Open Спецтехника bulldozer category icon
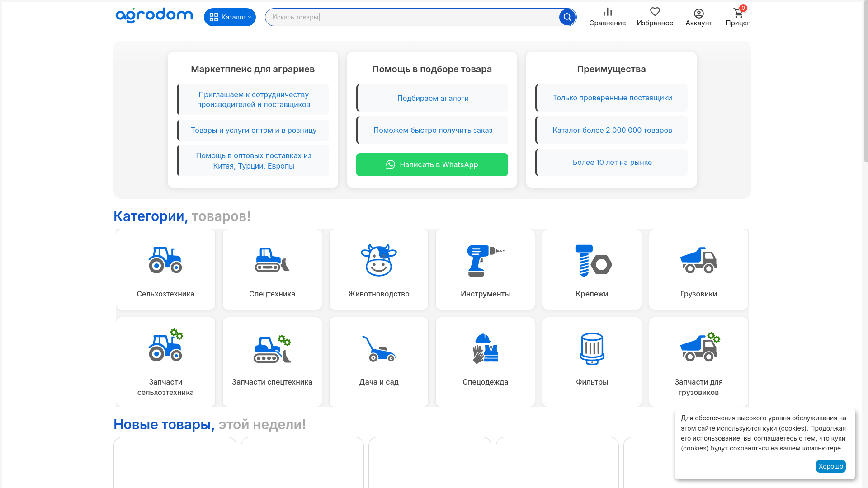Image resolution: width=868 pixels, height=488 pixels. pos(272,260)
